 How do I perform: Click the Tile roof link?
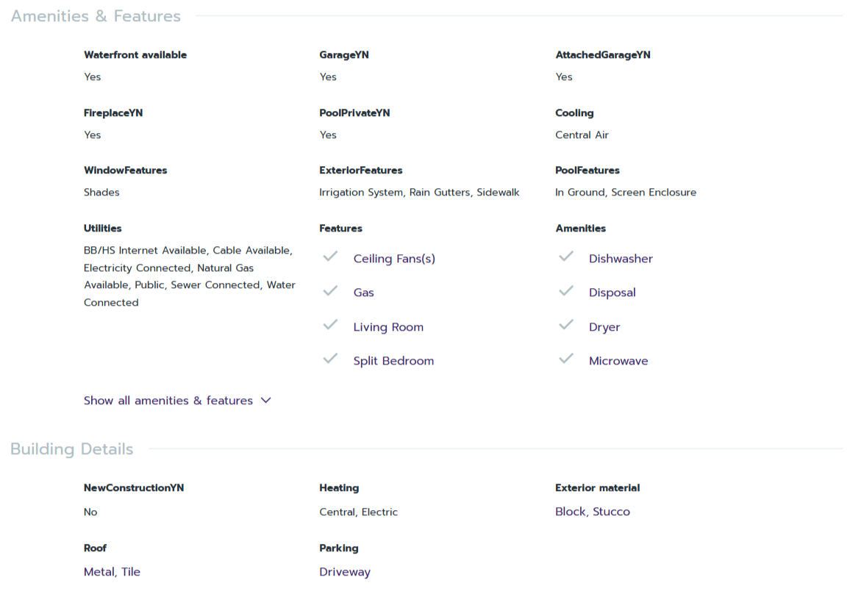point(131,572)
